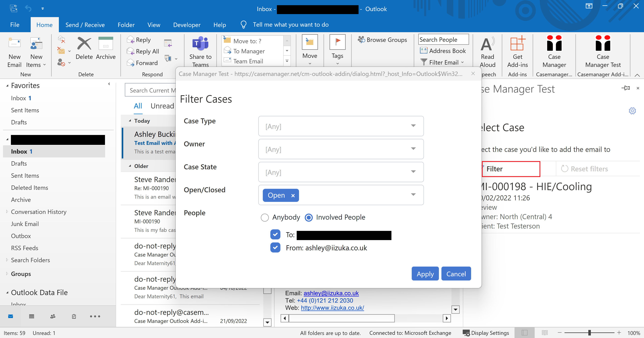The height and width of the screenshot is (338, 644).
Task: Open the Address Book
Action: point(443,51)
